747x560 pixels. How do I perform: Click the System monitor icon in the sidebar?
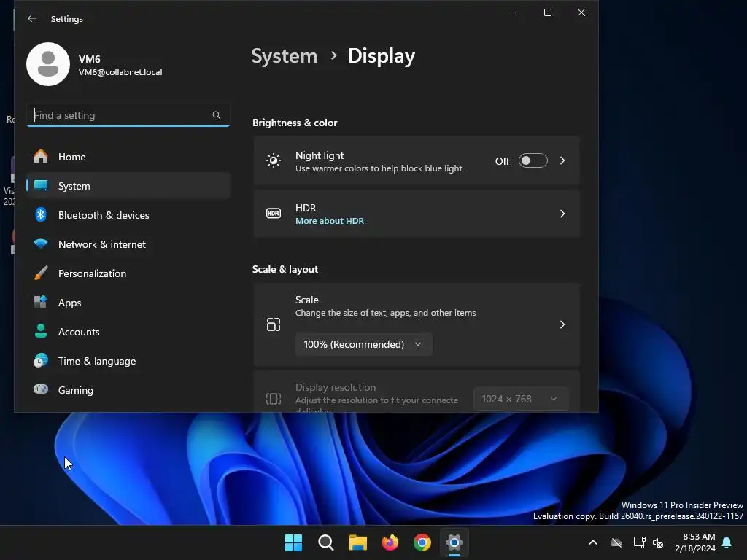pos(41,185)
